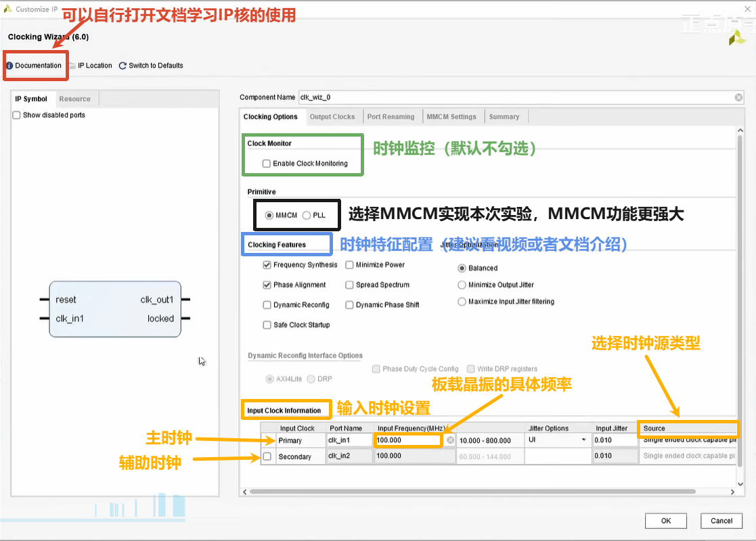The width and height of the screenshot is (756, 541).
Task: Open the Primary clock Source dropdown
Action: [688, 440]
